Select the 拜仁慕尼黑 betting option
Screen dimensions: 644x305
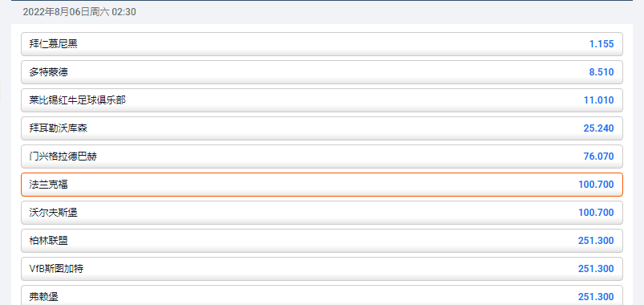click(322, 44)
